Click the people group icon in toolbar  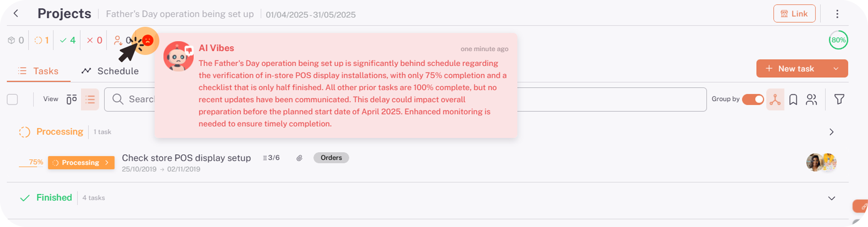(x=811, y=99)
